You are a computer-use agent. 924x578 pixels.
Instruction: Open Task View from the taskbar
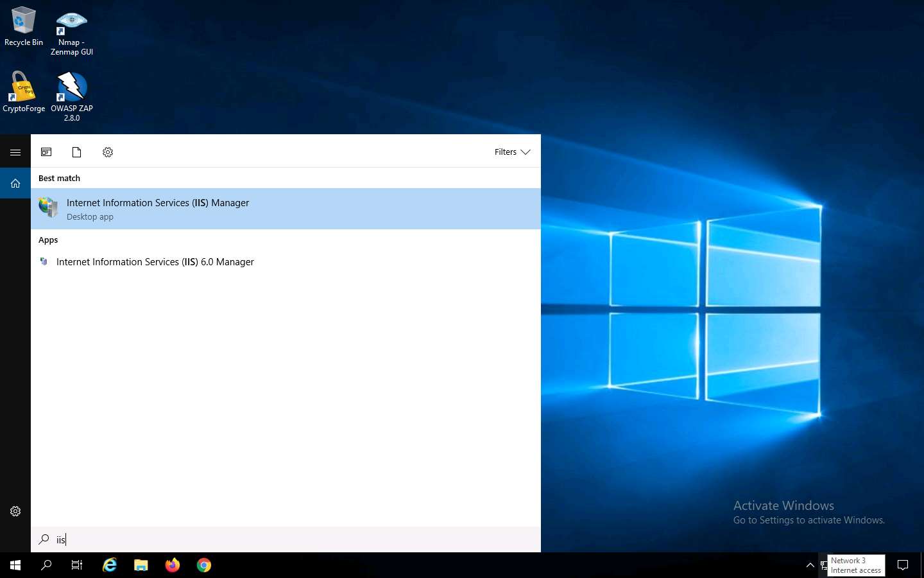click(76, 565)
